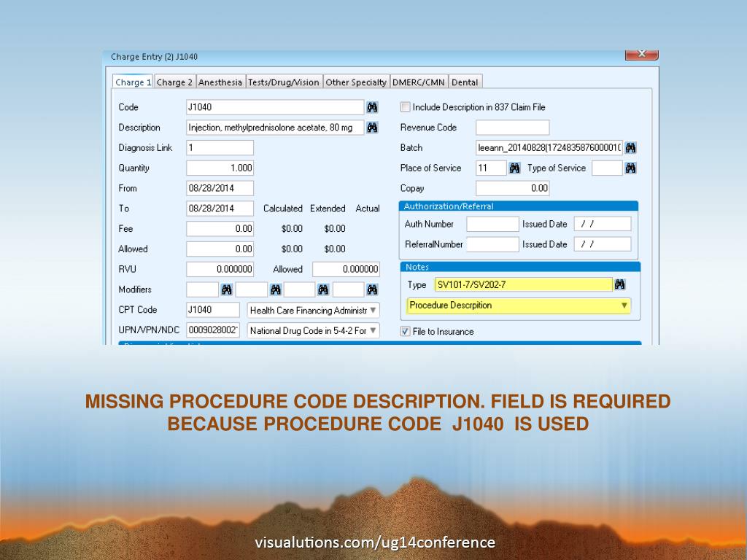This screenshot has height=560, width=747.
Task: Select the Code field containing J1040
Action: point(275,107)
